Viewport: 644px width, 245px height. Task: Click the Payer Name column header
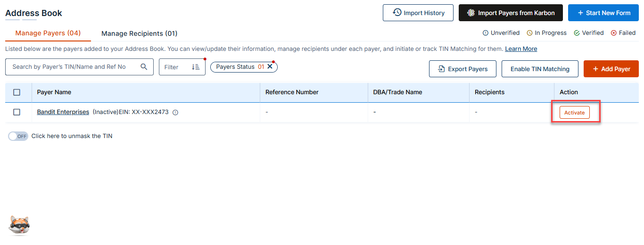tap(54, 92)
